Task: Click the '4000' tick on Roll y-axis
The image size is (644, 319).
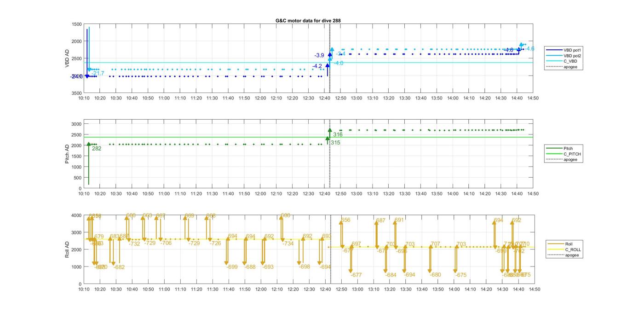Action: [77, 215]
